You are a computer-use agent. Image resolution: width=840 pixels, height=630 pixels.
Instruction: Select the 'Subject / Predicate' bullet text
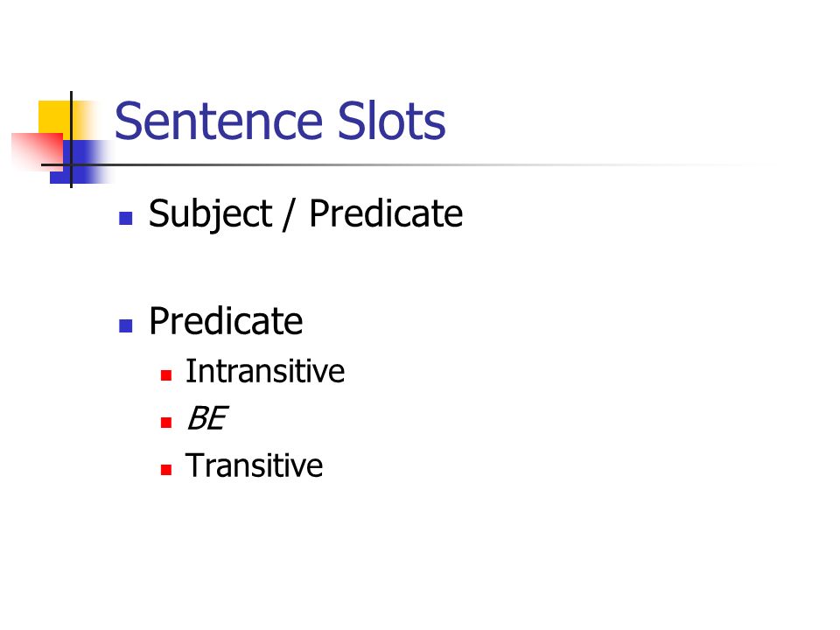(305, 213)
